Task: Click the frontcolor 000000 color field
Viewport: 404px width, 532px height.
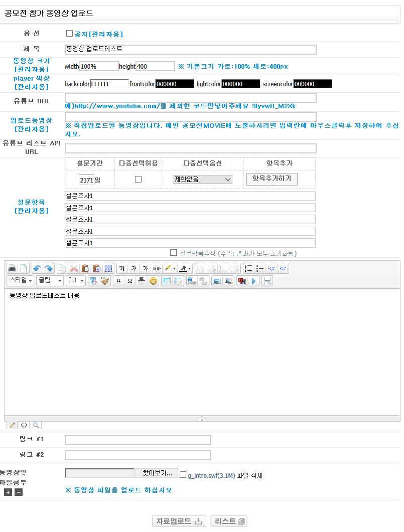Action: tap(175, 84)
